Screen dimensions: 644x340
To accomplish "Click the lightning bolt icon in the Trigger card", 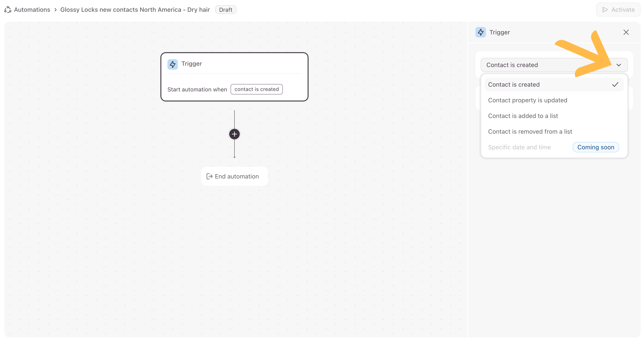I will [172, 64].
